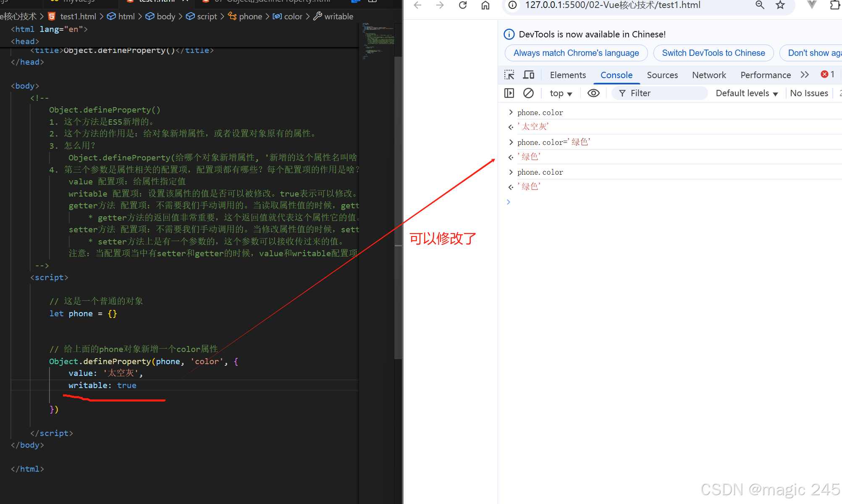The width and height of the screenshot is (842, 504).
Task: Clear console with the circle-slash icon
Action: [528, 93]
